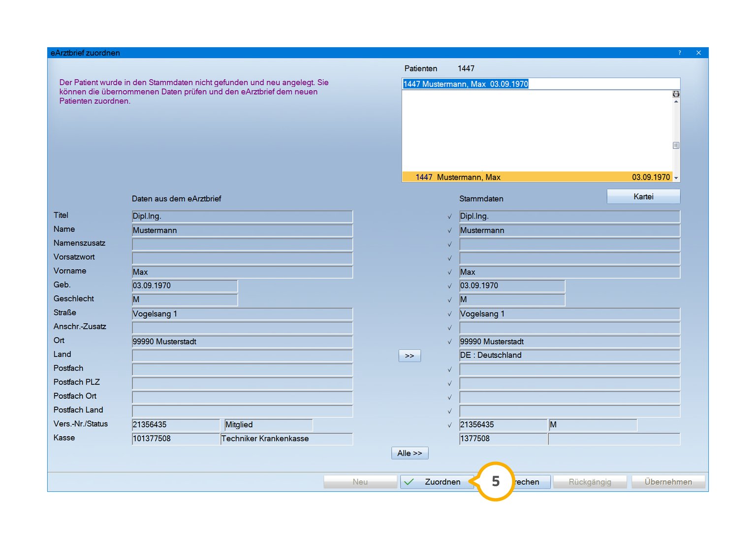Viewport: 756px width, 539px height.
Task: Click the eArztbrief Straße field Vogelsang 1
Action: 242,314
